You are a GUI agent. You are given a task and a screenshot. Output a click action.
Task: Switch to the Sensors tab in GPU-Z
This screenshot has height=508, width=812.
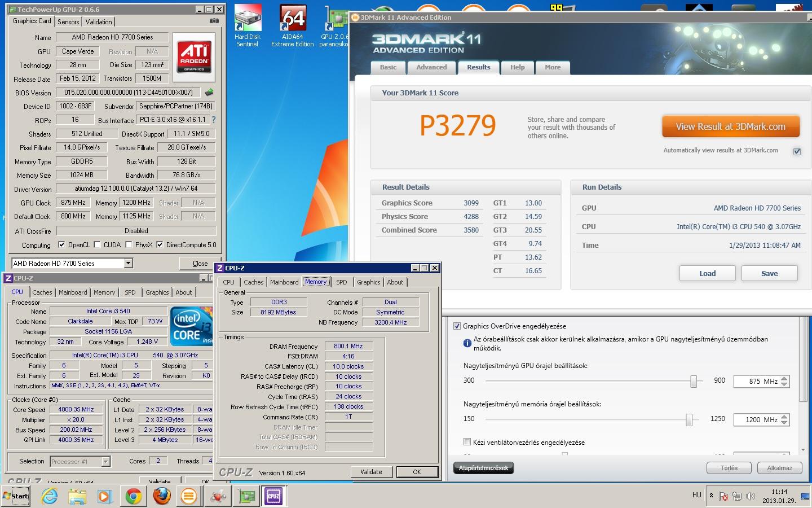tap(68, 22)
